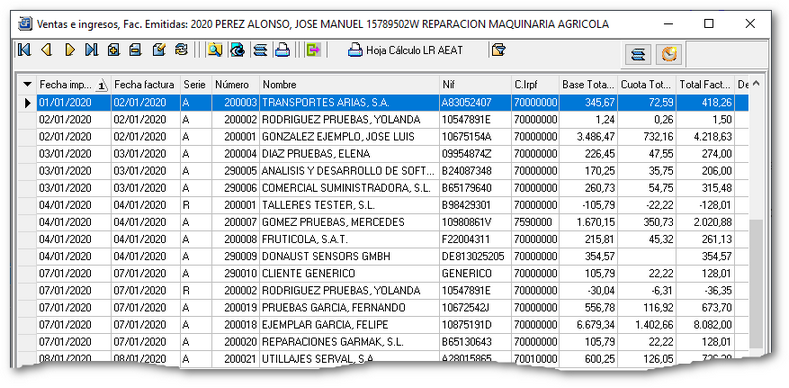Edit the record with the pencil icon

[x=159, y=50]
